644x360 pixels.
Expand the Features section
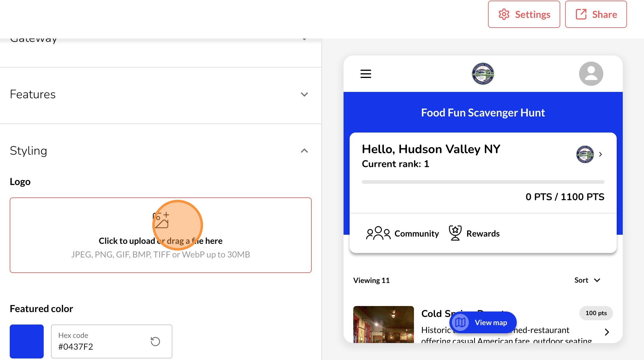tap(304, 94)
